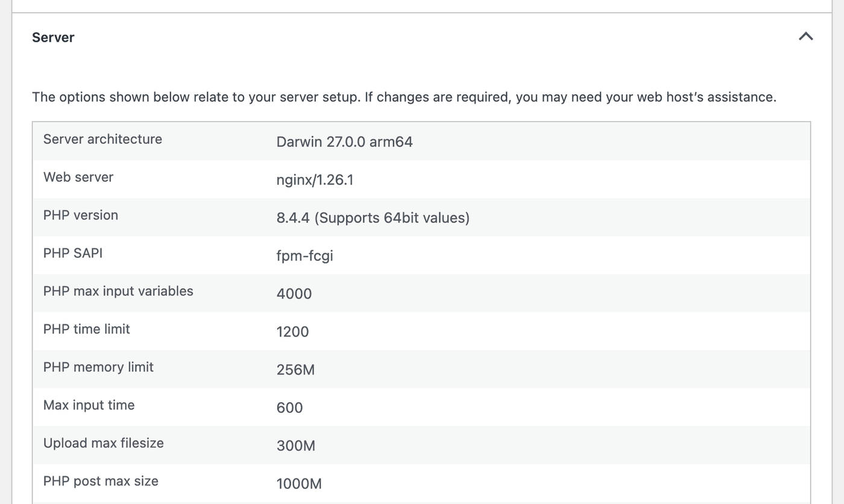This screenshot has width=844, height=504.
Task: Select the value 'Darwin 27.0.0 arm64'
Action: point(344,142)
